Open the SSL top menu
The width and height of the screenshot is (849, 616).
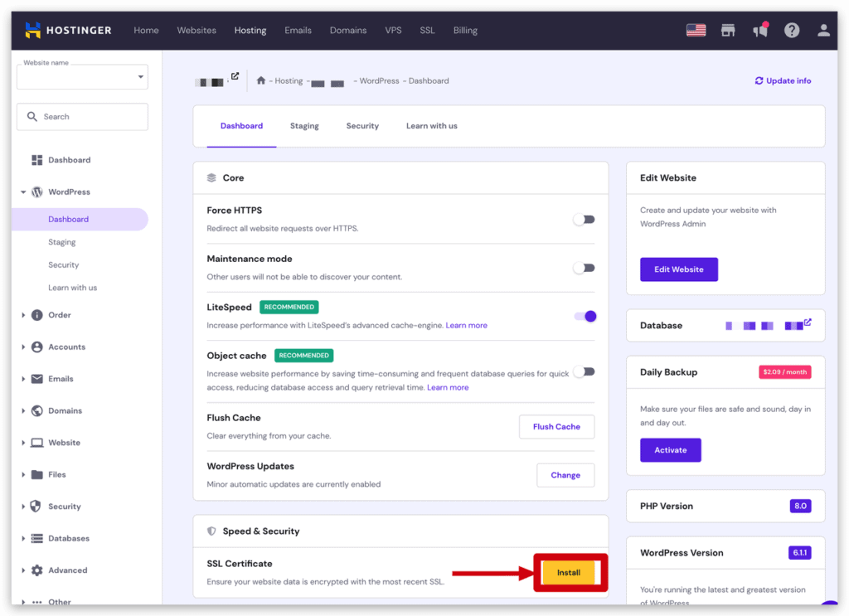(x=427, y=31)
